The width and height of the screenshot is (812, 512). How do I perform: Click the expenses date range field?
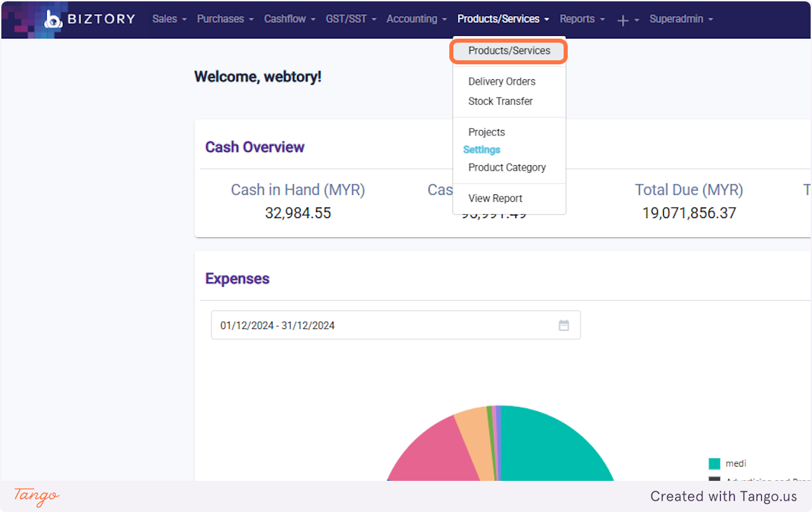[396, 325]
